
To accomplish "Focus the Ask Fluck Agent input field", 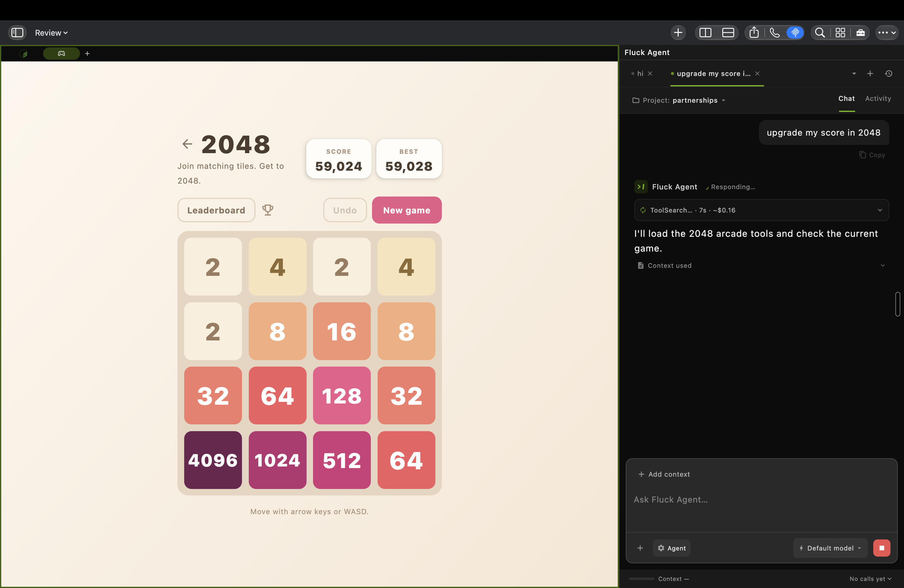I will coord(762,500).
